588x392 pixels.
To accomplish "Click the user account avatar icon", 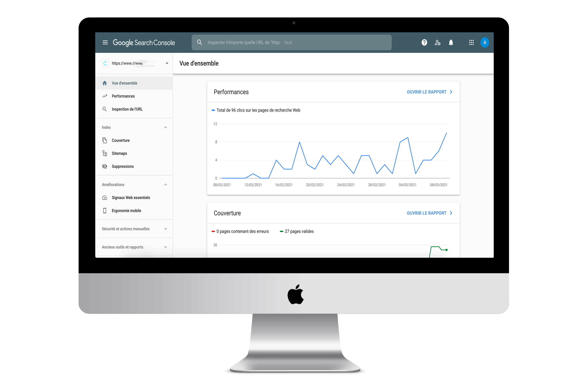I will point(484,43).
